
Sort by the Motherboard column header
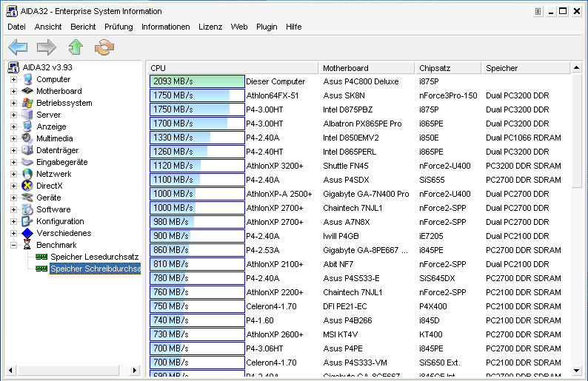click(367, 68)
